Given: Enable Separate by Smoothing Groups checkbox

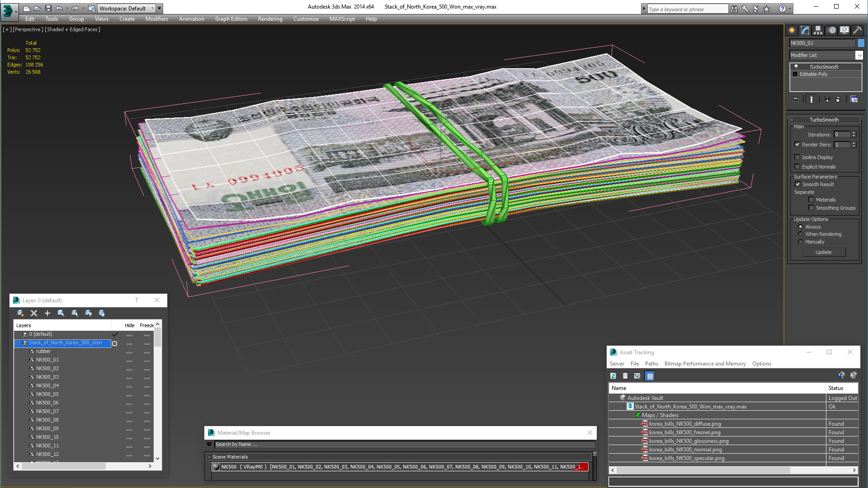Looking at the screenshot, I should click(x=811, y=208).
